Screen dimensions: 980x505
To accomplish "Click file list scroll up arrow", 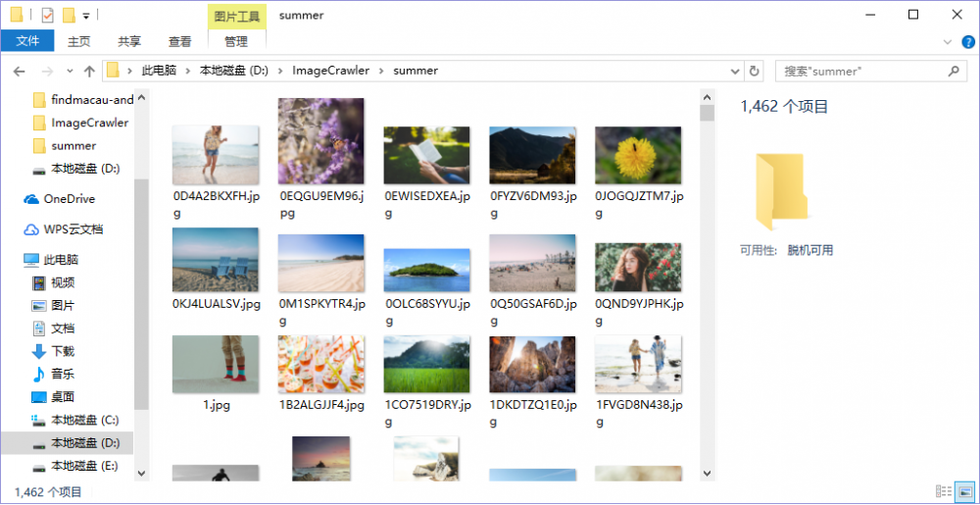I will 707,97.
